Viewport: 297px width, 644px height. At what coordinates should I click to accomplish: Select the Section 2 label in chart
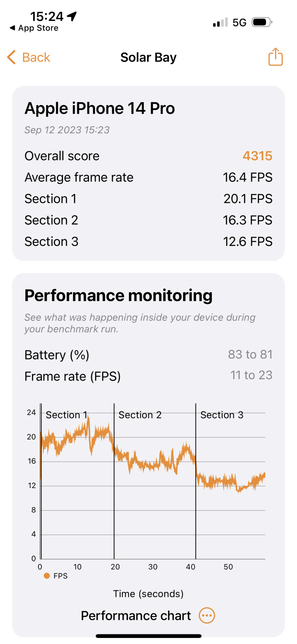point(140,415)
